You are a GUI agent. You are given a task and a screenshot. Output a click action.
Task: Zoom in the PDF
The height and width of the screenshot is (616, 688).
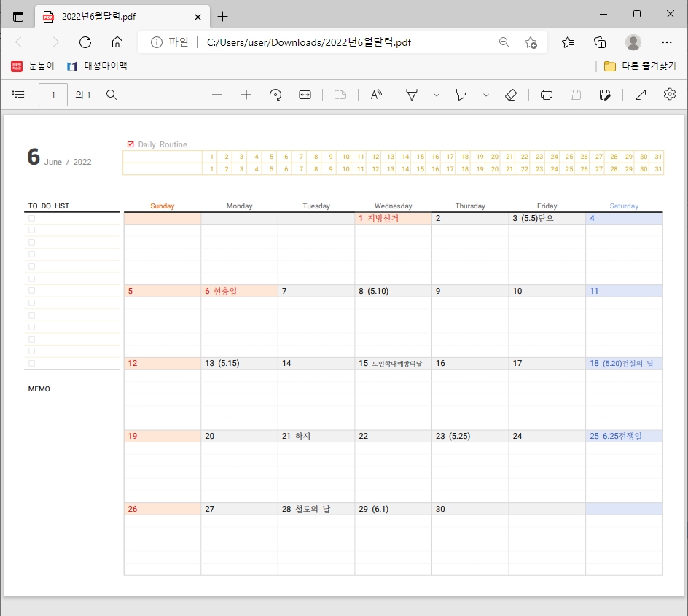tap(246, 95)
